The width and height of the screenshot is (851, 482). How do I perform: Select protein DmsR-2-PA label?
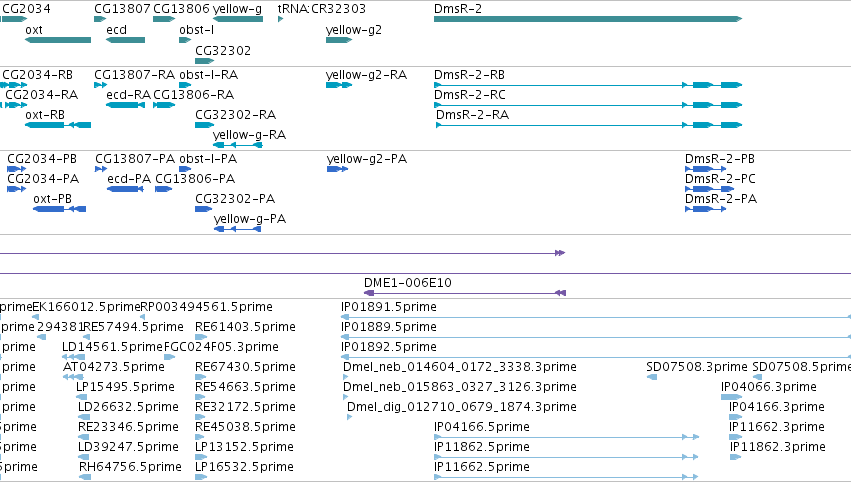click(x=721, y=199)
